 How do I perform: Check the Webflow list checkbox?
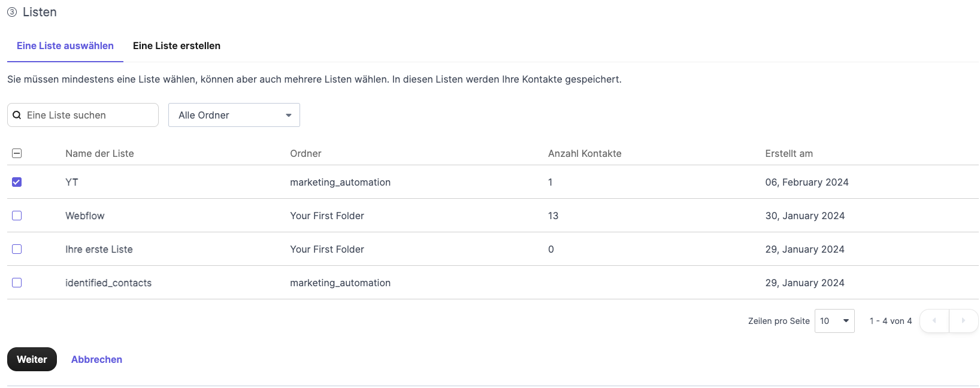coord(17,216)
